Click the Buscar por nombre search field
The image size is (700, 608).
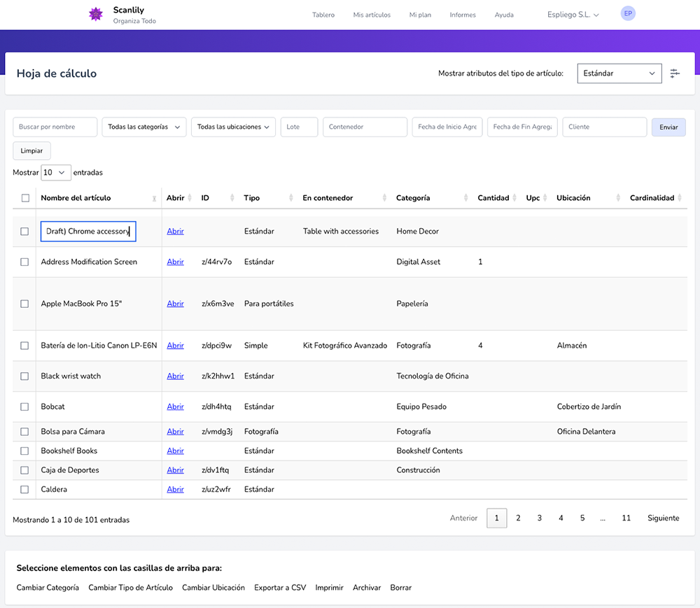coord(55,127)
